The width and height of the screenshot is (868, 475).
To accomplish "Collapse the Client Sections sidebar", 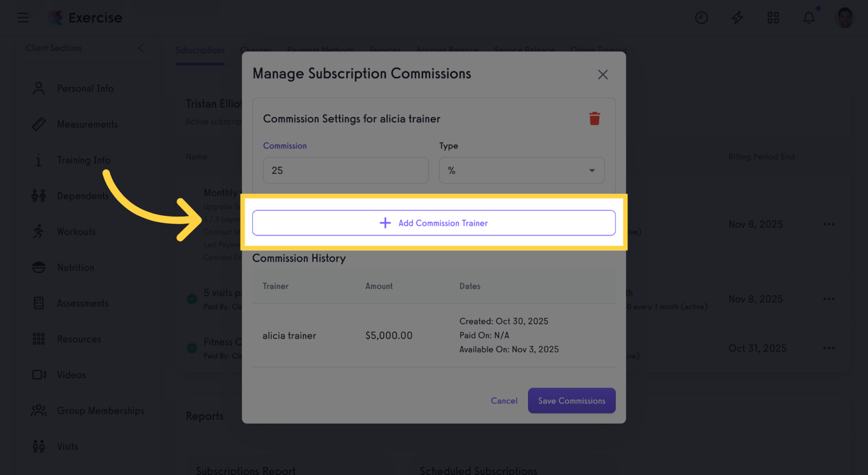I will point(140,48).
